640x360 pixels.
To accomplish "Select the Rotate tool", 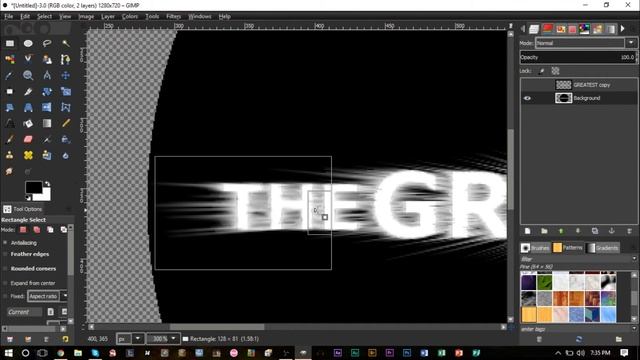I will 47,91.
